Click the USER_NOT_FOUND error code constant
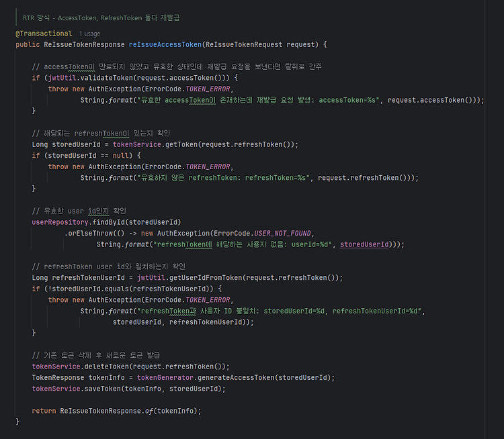Screen dimensions: 504x439 click(282, 234)
